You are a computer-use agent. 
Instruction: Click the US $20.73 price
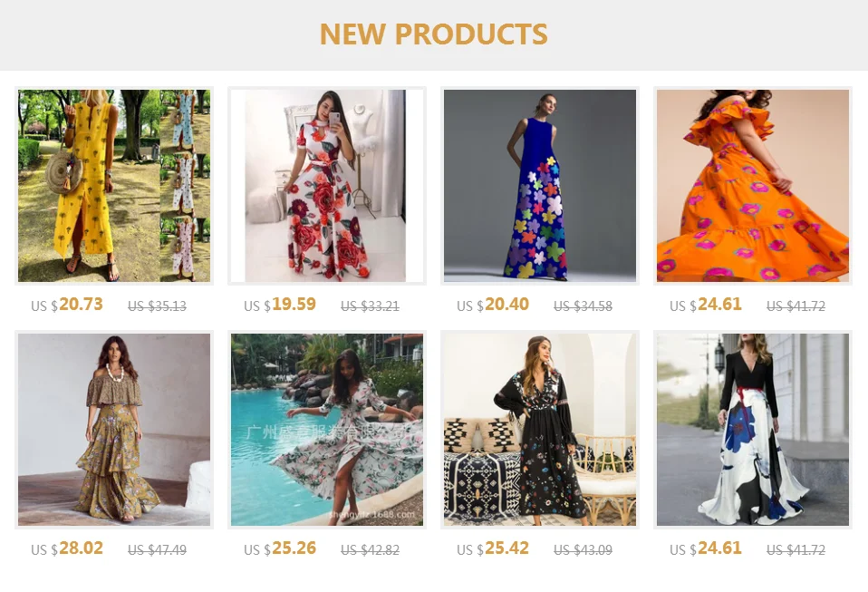coord(67,305)
